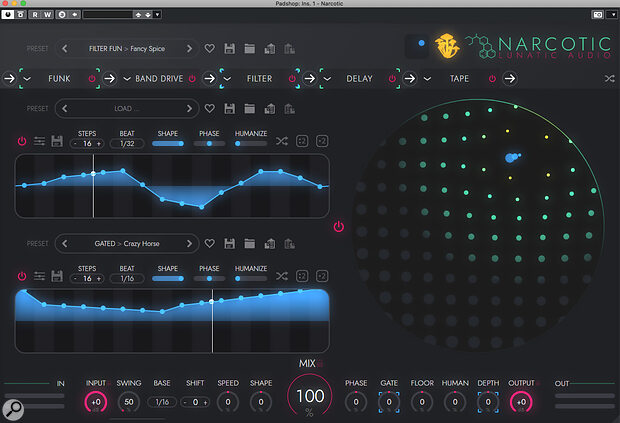Click the SWING knob showing 50
This screenshot has width=620, height=423.
point(129,402)
